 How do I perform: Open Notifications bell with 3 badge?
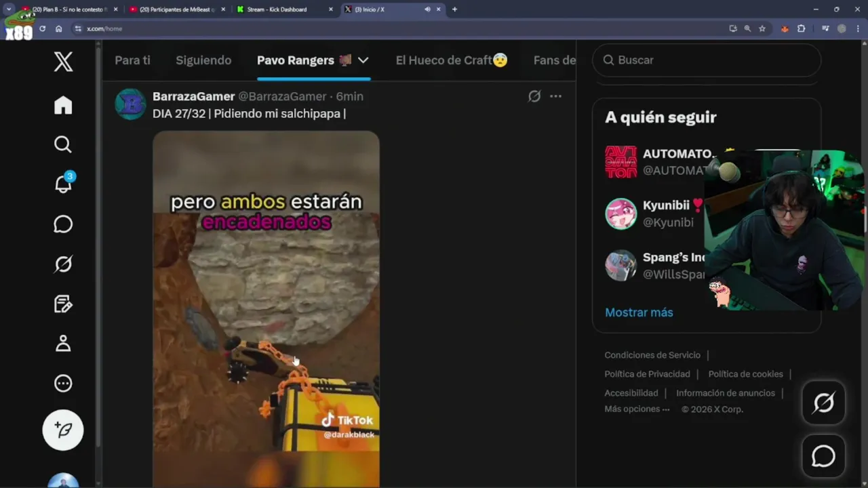click(63, 183)
